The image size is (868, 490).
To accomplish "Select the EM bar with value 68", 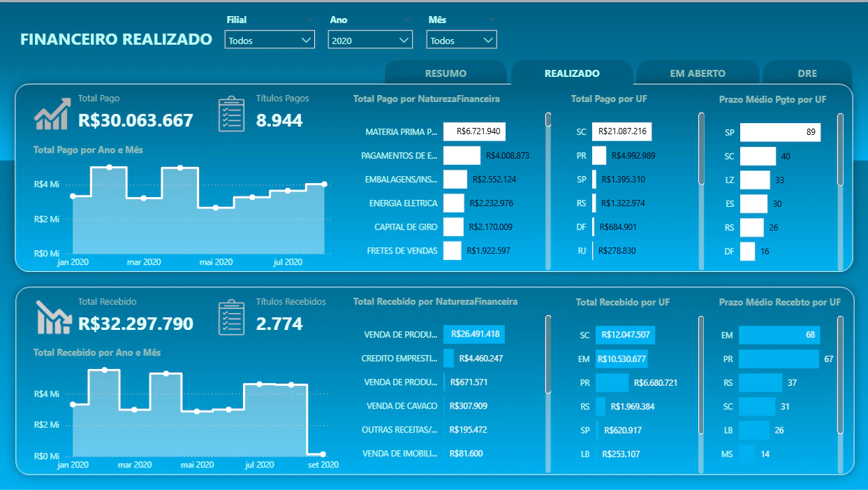I will coord(779,335).
